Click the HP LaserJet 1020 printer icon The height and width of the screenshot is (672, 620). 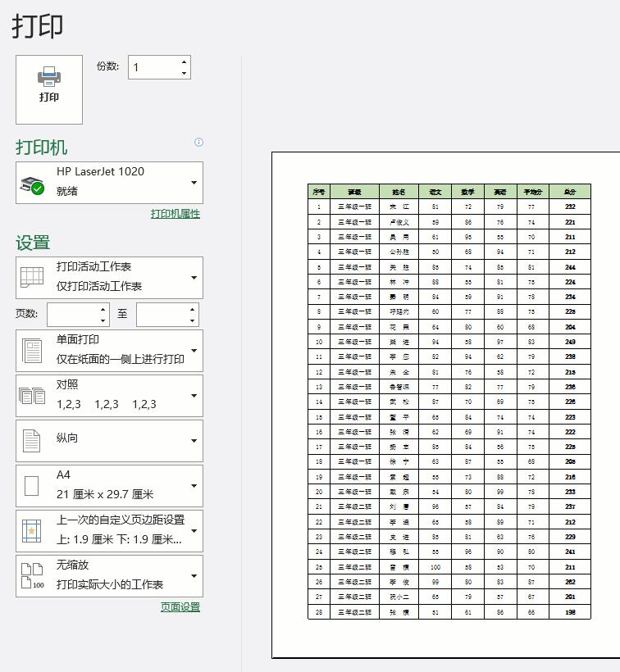(x=32, y=185)
